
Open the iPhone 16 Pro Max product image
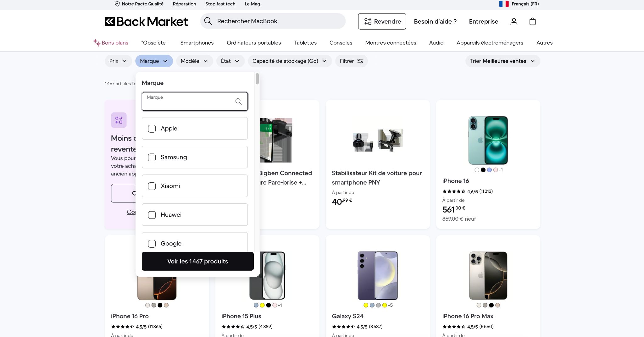[x=488, y=276]
